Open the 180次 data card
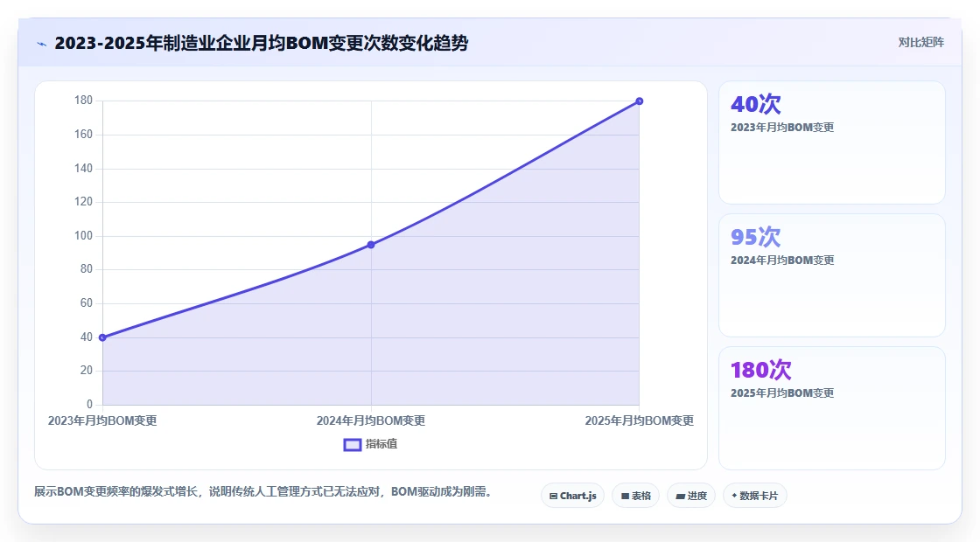 [832, 408]
